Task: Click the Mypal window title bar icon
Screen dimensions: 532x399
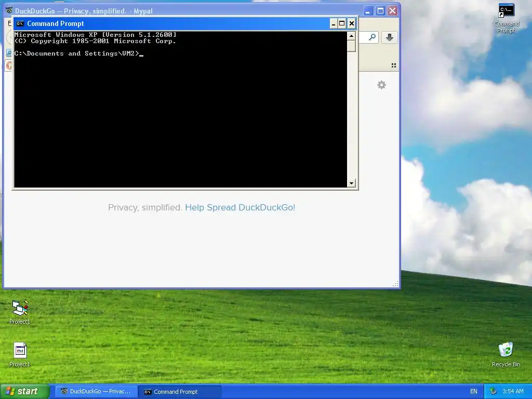Action: pos(9,10)
